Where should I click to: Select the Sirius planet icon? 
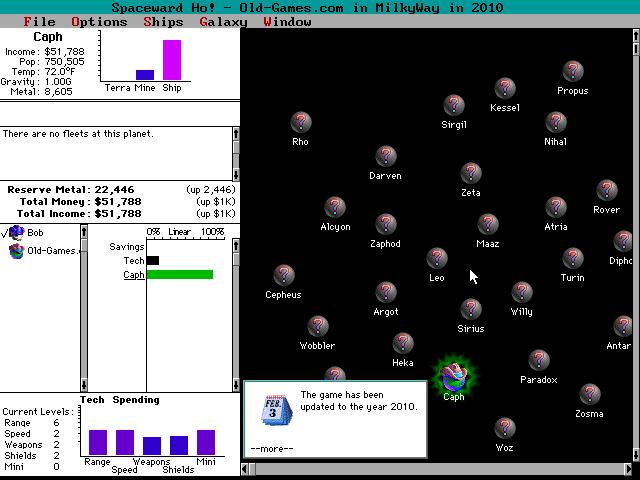471,309
